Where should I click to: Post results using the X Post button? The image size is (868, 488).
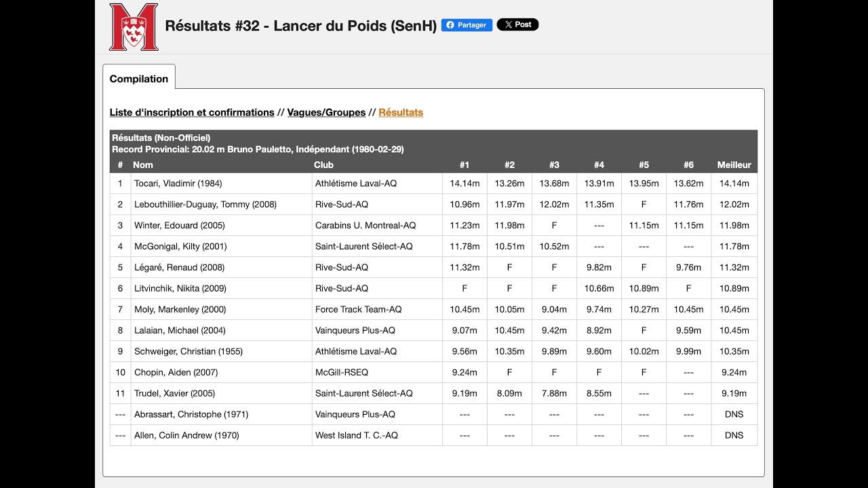point(517,24)
